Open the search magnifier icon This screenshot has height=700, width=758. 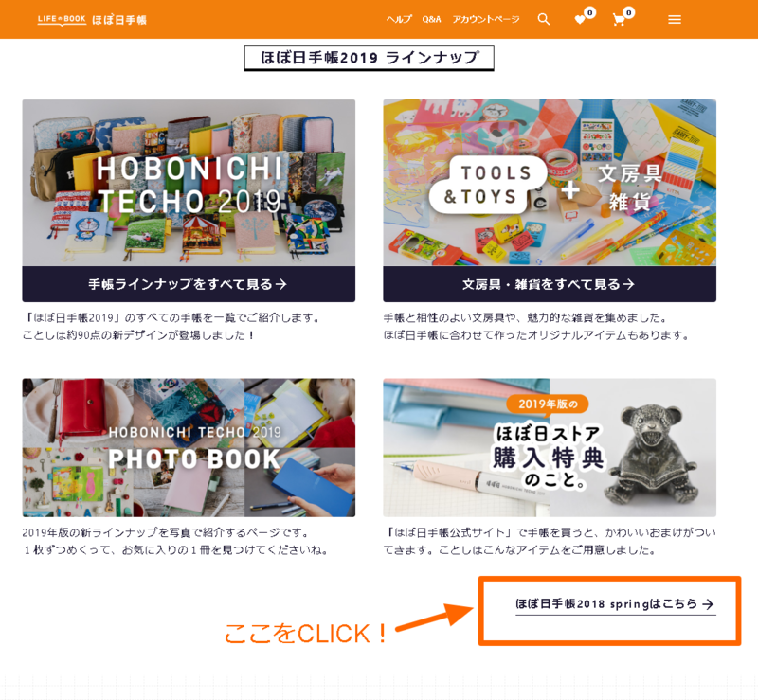(x=544, y=19)
